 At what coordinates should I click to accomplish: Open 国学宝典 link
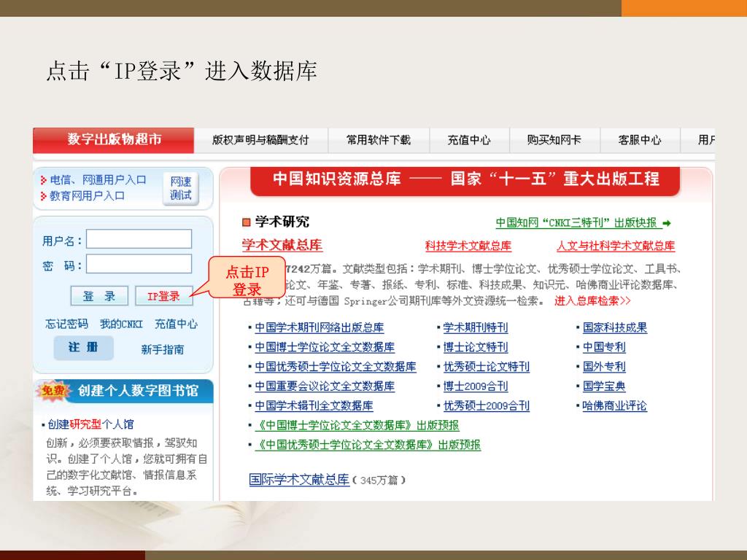(604, 386)
